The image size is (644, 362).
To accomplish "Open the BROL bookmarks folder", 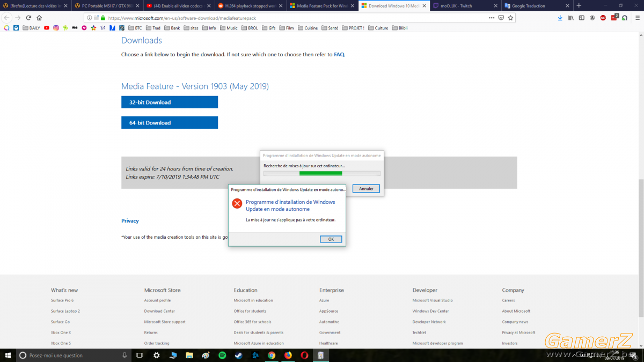I will tap(250, 28).
